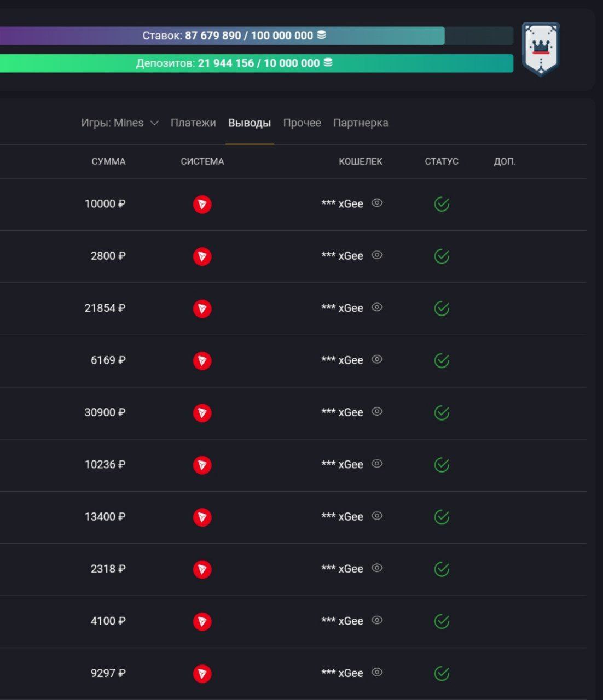This screenshot has height=700, width=603.
Task: Reveal the wallet address for the 10000 ₽ withdrawal
Action: point(377,203)
